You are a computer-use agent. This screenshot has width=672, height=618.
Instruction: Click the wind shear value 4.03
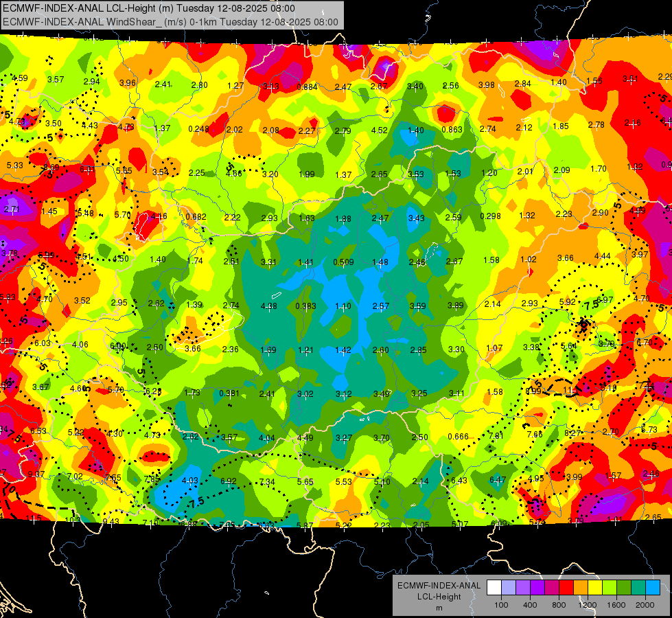(190, 481)
